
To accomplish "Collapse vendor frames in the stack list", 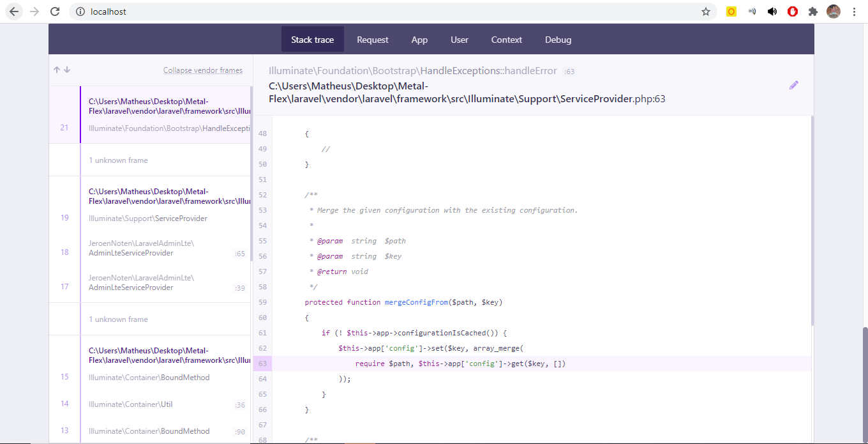I will pos(202,70).
